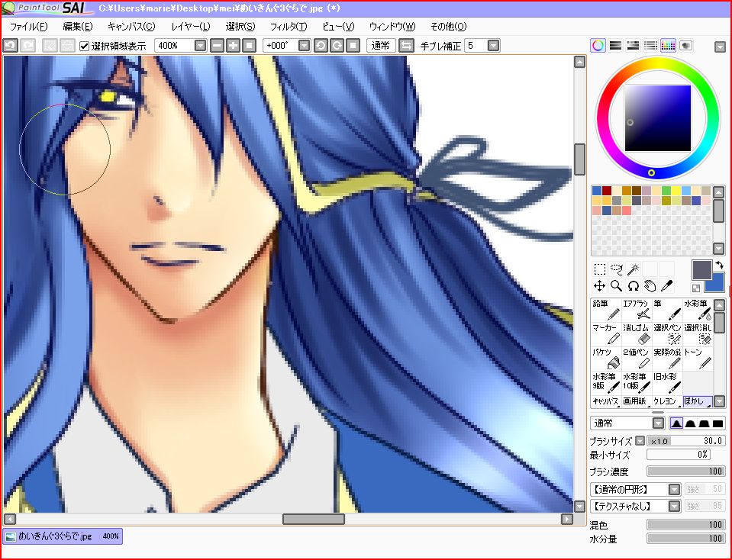Flip view horizontally icon
The width and height of the screenshot is (732, 560).
coord(406,46)
